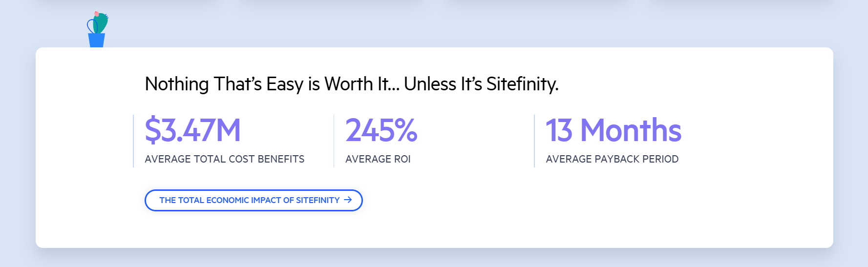Click the Average Payback Period label

[612, 159]
